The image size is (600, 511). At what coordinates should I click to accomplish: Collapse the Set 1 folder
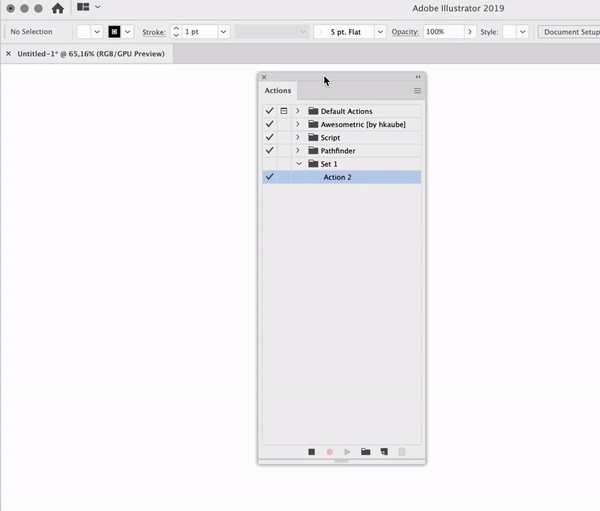(299, 163)
